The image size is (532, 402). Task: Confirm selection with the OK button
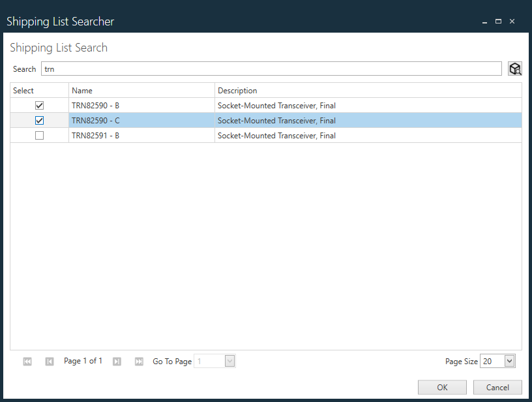tap(442, 387)
